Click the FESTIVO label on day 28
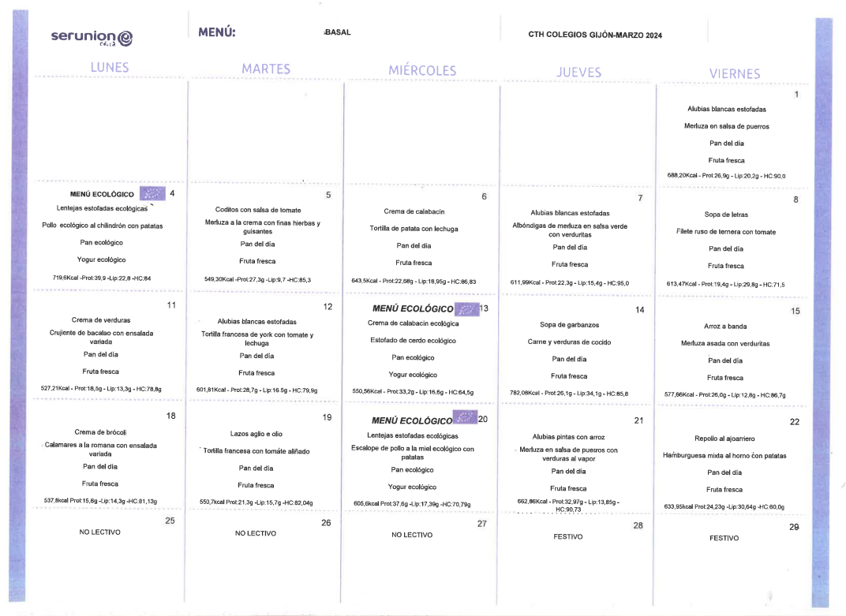Image resolution: width=846 pixels, height=616 pixels. tap(568, 536)
